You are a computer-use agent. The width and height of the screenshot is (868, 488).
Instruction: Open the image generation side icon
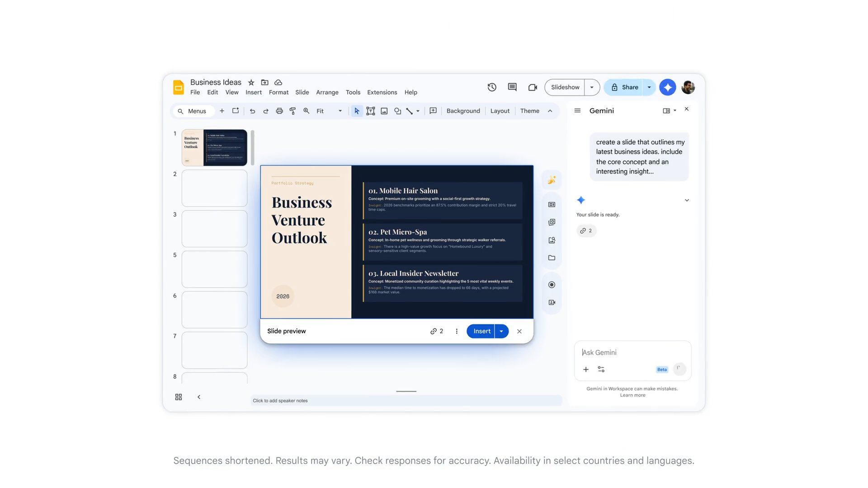tap(552, 240)
